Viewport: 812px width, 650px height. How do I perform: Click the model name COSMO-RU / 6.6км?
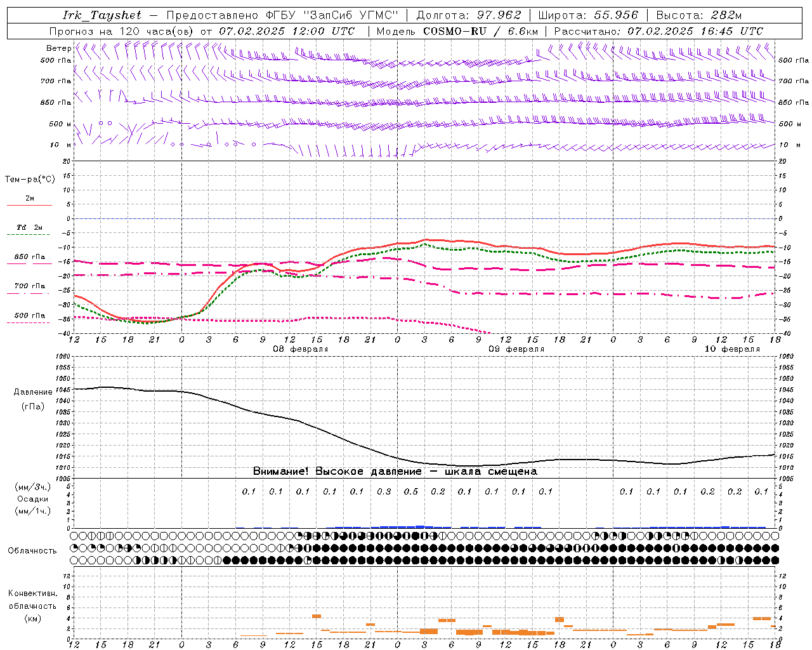coord(481,31)
